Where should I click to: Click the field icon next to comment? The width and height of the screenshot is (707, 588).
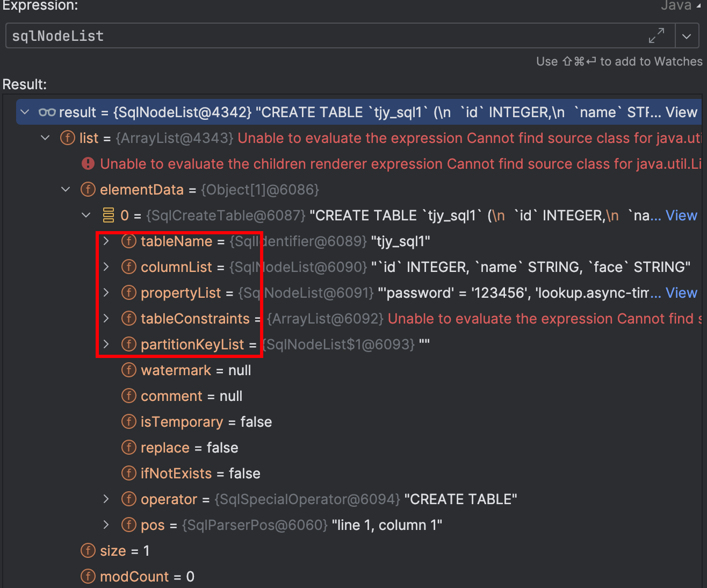129,396
